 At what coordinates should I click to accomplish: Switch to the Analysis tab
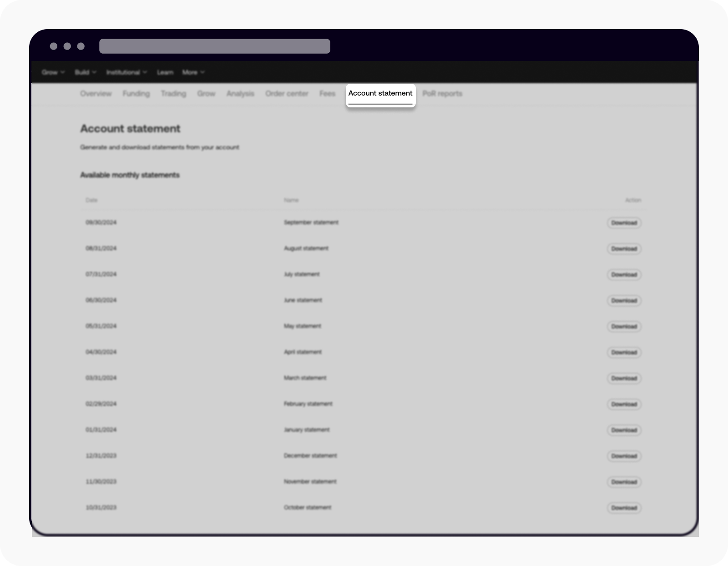240,94
